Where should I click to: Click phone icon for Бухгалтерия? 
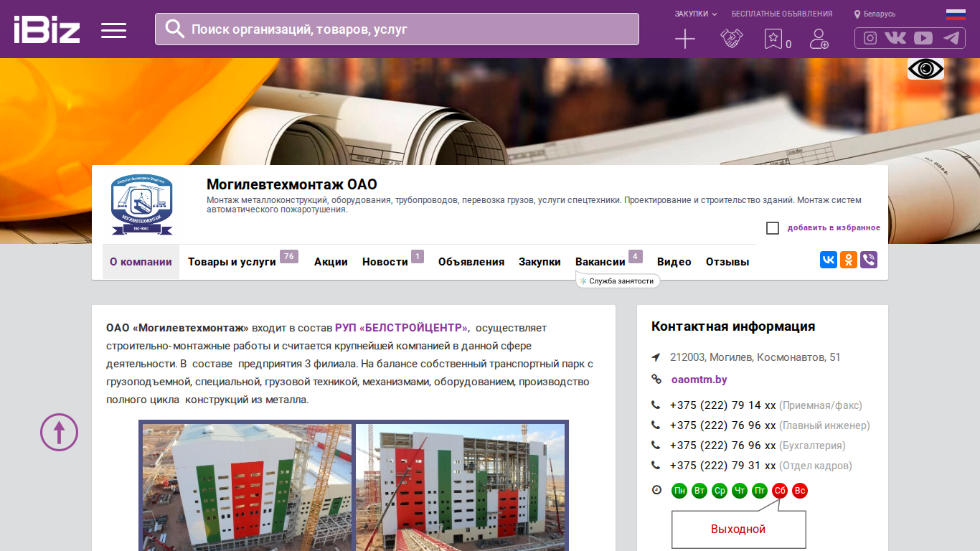click(x=656, y=446)
